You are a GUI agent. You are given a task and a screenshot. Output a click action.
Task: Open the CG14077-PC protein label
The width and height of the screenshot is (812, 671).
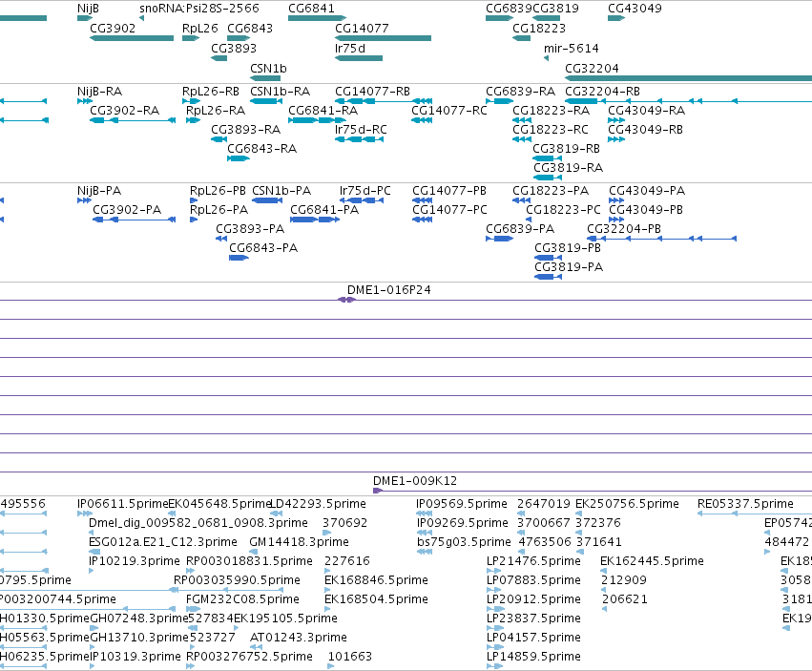tap(449, 210)
